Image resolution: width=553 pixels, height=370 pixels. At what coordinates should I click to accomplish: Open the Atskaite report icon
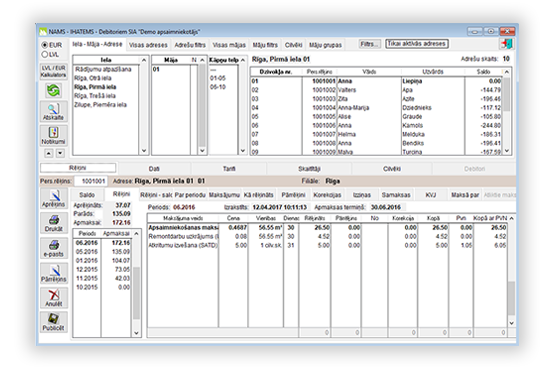tap(53, 111)
